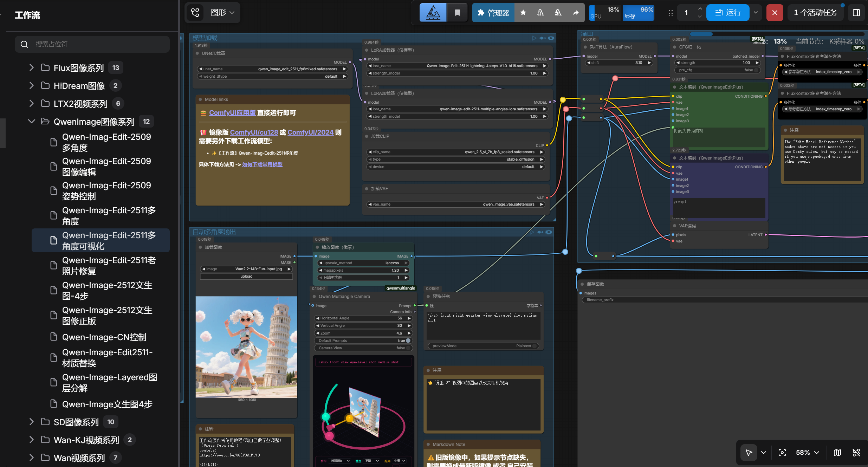This screenshot has height=467, width=868.
Task: Open the ComfyUI应用版 link
Action: pyautogui.click(x=232, y=113)
